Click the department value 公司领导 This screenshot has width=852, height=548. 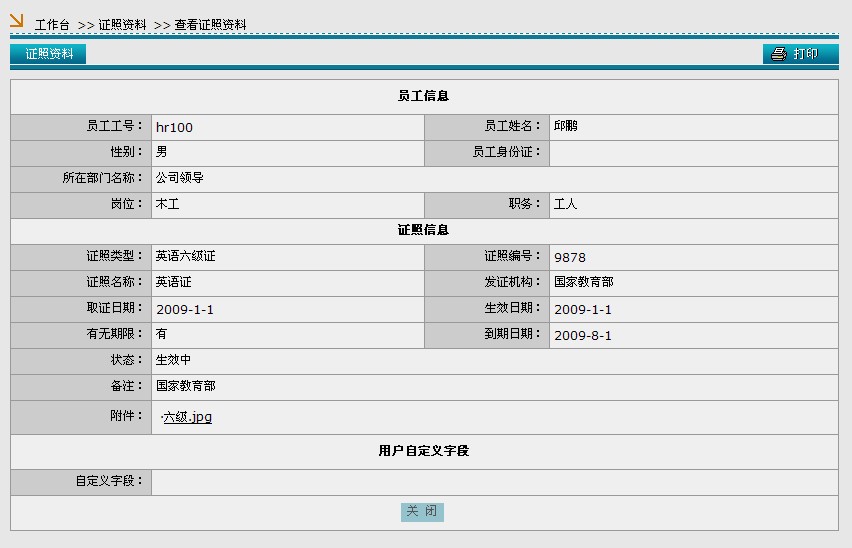pos(179,178)
